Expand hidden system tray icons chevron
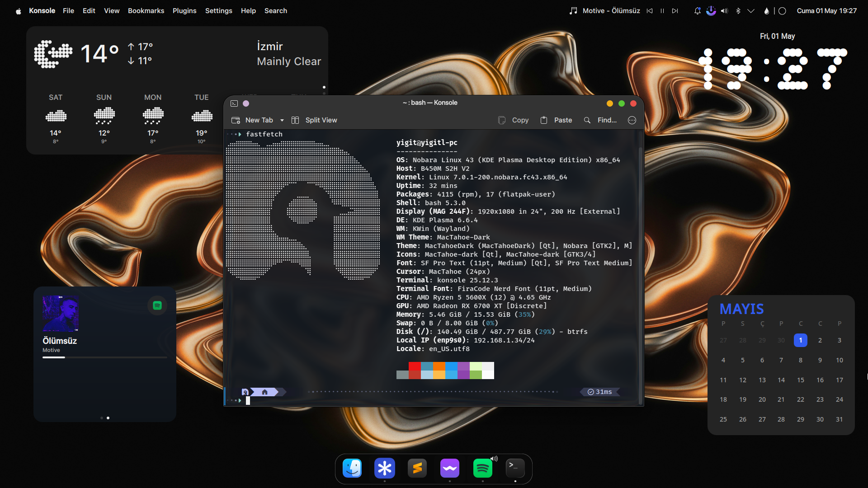 pos(751,11)
